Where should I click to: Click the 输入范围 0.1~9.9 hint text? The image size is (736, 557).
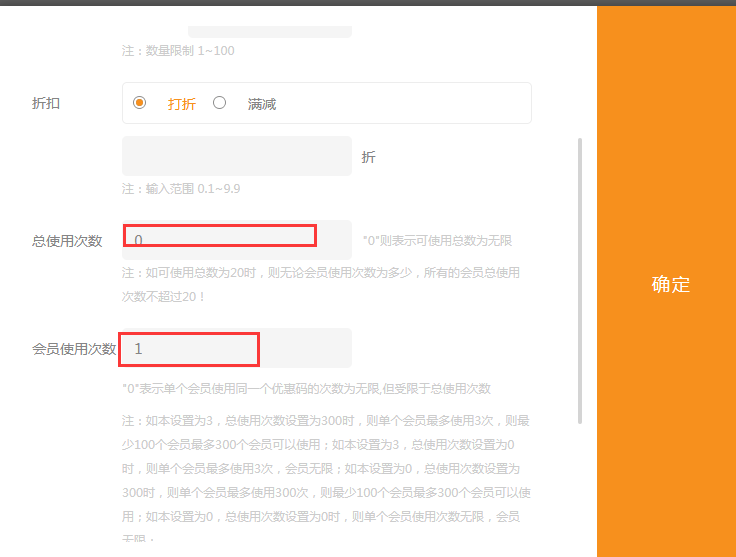181,188
